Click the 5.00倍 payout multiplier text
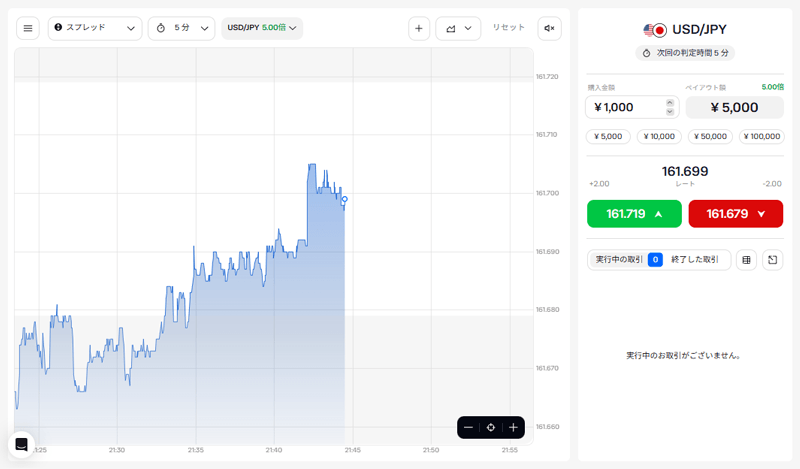 tap(772, 87)
